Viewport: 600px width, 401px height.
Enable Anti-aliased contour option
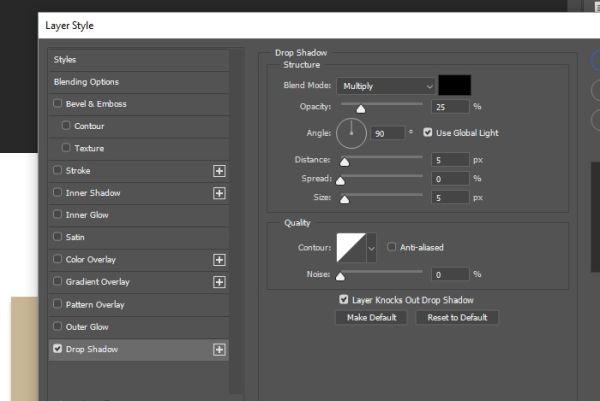coord(391,247)
